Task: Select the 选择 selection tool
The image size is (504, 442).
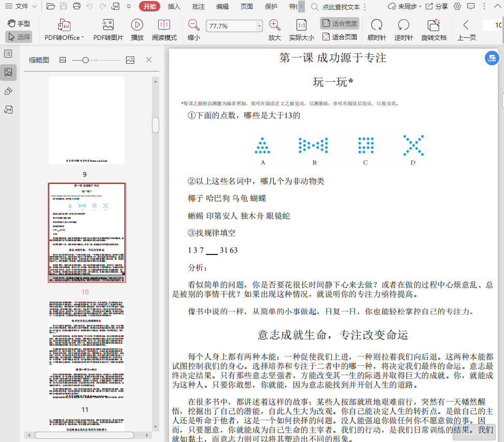Action: 19,37
